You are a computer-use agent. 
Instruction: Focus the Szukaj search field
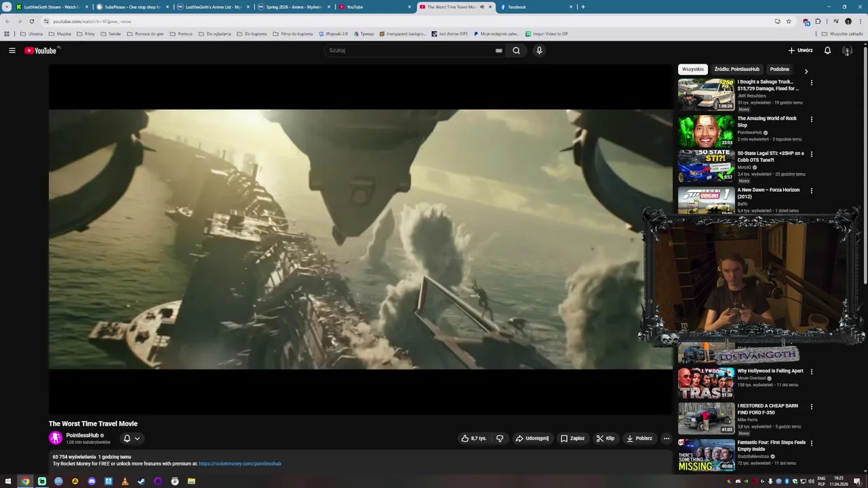414,50
